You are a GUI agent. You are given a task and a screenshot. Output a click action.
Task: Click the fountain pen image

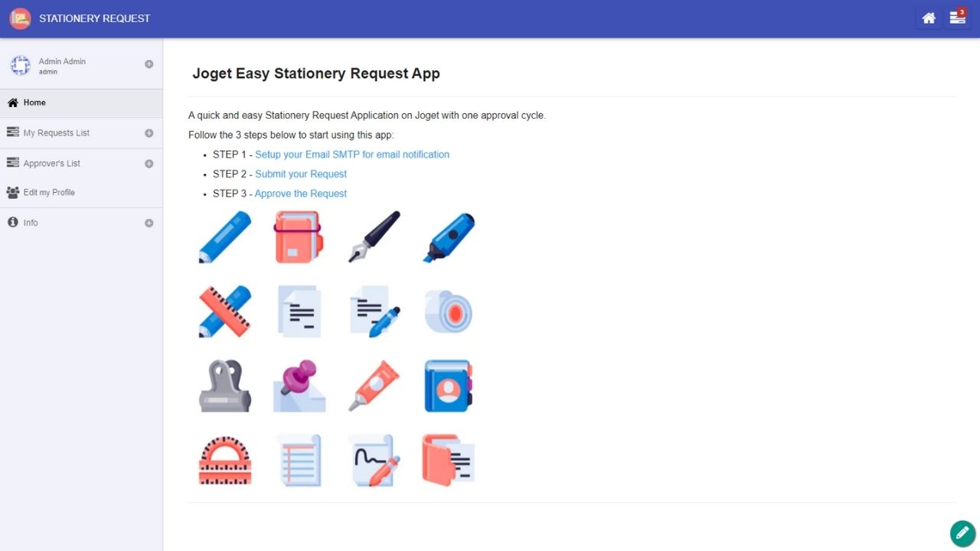(374, 237)
